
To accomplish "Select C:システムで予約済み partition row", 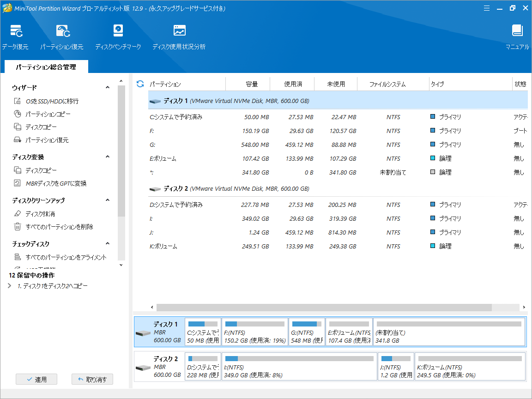I will 338,117.
